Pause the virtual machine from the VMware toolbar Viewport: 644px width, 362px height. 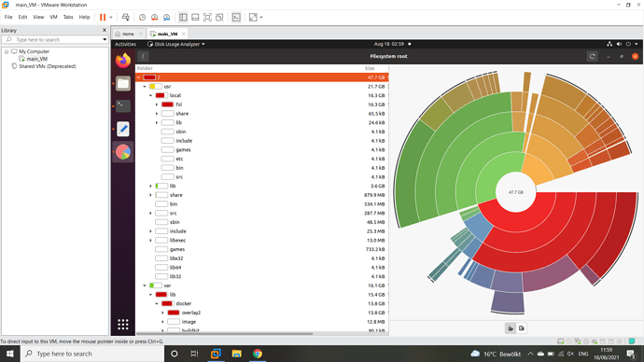[x=103, y=17]
